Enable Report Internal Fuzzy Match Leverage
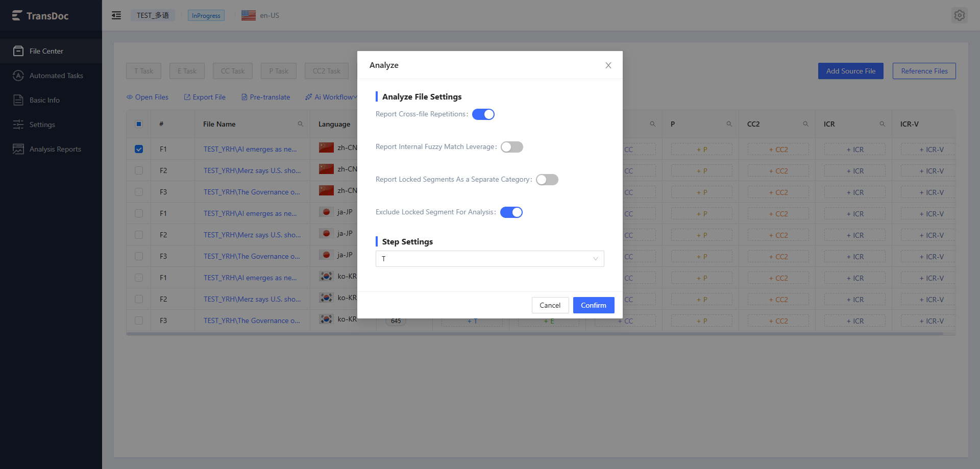 [x=512, y=147]
